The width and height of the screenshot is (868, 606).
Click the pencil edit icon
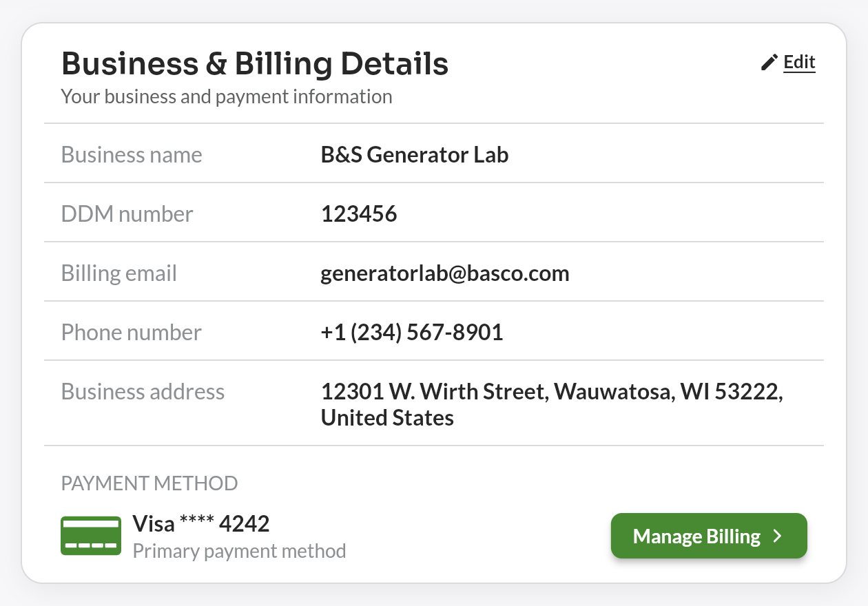[769, 63]
